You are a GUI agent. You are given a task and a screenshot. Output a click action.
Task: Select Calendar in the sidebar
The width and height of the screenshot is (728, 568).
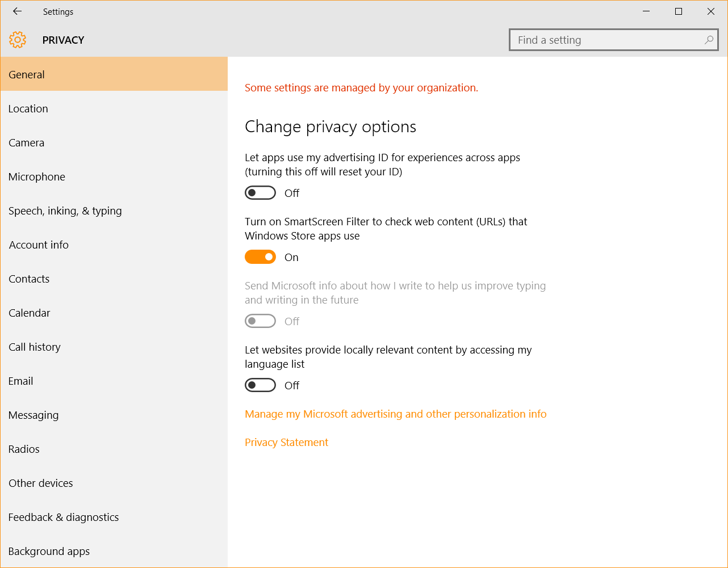[x=114, y=313]
